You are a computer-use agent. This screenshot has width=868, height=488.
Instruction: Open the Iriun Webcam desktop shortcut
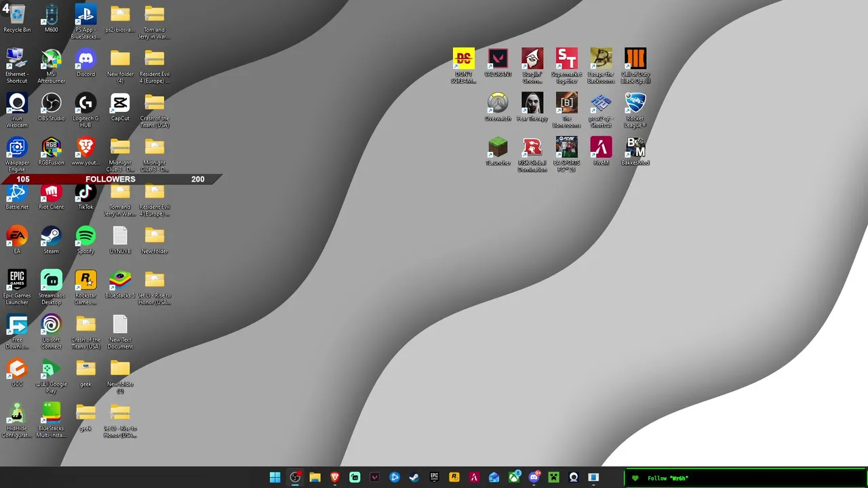pos(17,110)
